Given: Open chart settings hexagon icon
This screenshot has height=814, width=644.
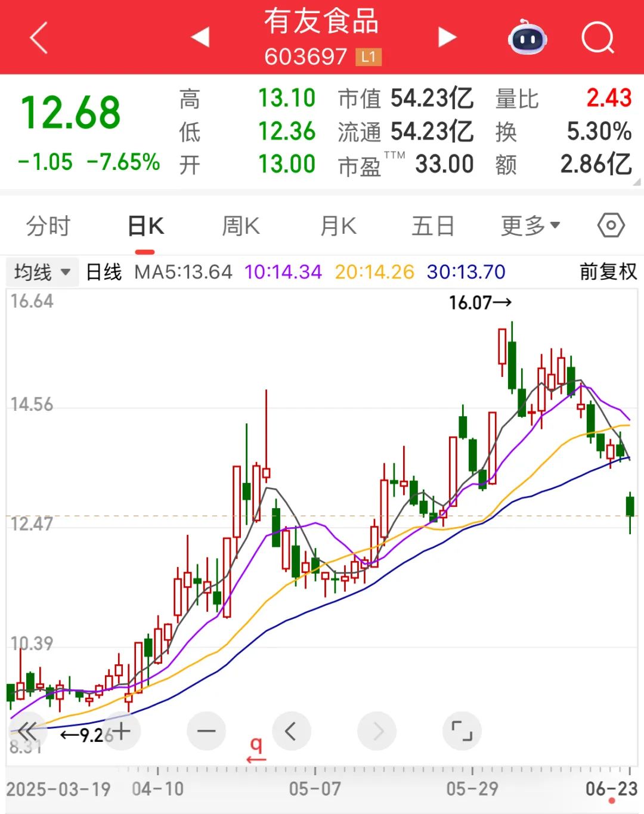Looking at the screenshot, I should [x=611, y=225].
